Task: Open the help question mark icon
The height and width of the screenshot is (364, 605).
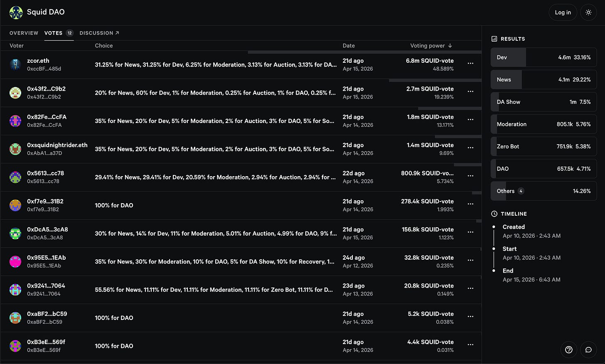Action: click(x=569, y=350)
